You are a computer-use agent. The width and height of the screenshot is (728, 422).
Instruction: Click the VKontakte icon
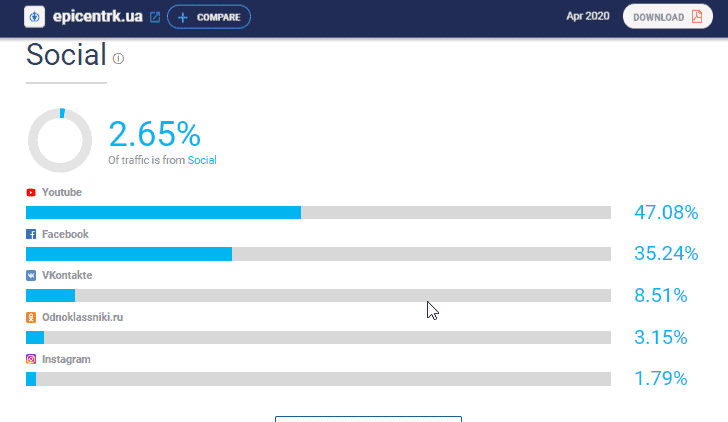tap(31, 275)
